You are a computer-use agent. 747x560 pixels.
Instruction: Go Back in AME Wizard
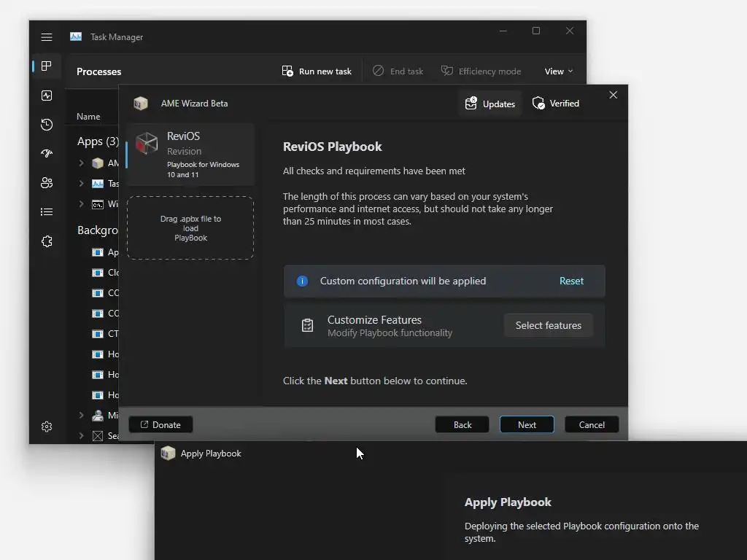[x=462, y=425]
